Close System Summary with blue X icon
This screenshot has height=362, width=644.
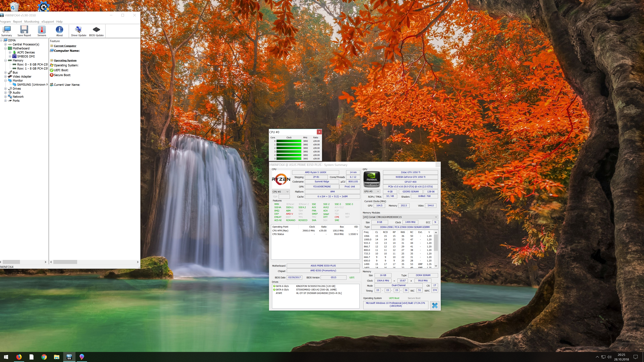tap(435, 305)
